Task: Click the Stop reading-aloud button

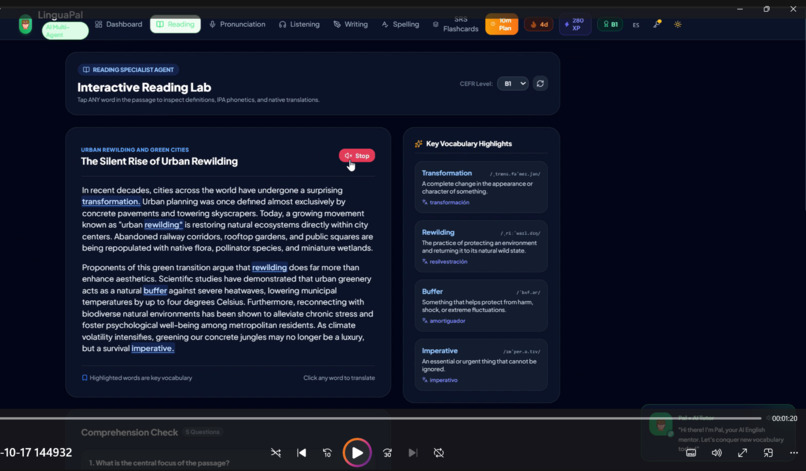Action: (357, 155)
